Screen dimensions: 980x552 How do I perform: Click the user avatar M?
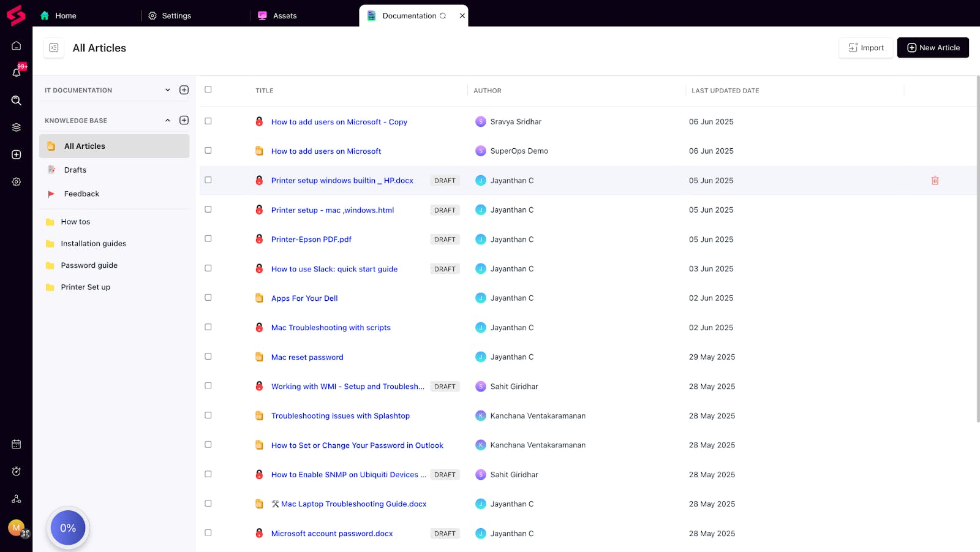click(17, 527)
